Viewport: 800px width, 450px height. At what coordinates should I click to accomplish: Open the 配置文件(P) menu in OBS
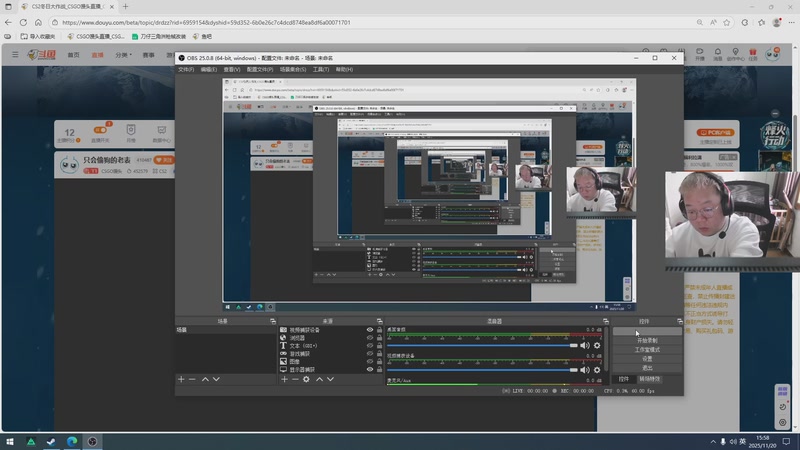[260, 69]
